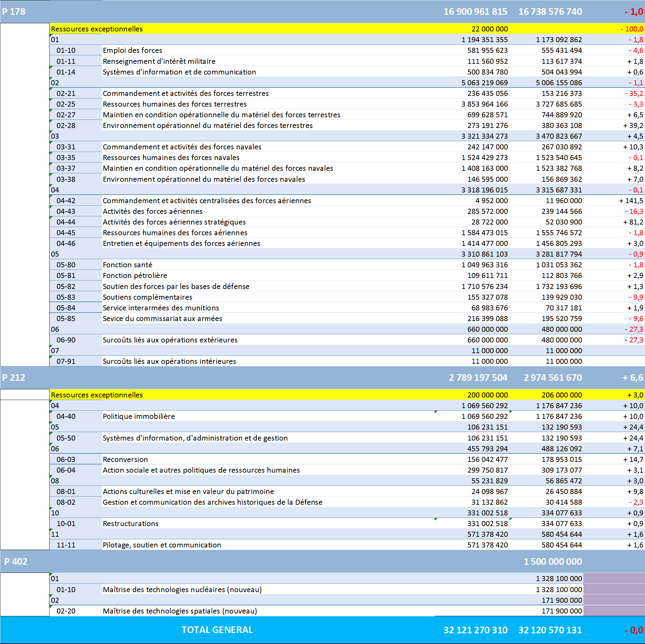Select Commandement et activités des forces navales
Image resolution: width=645 pixels, height=644 pixels.
pos(182,147)
